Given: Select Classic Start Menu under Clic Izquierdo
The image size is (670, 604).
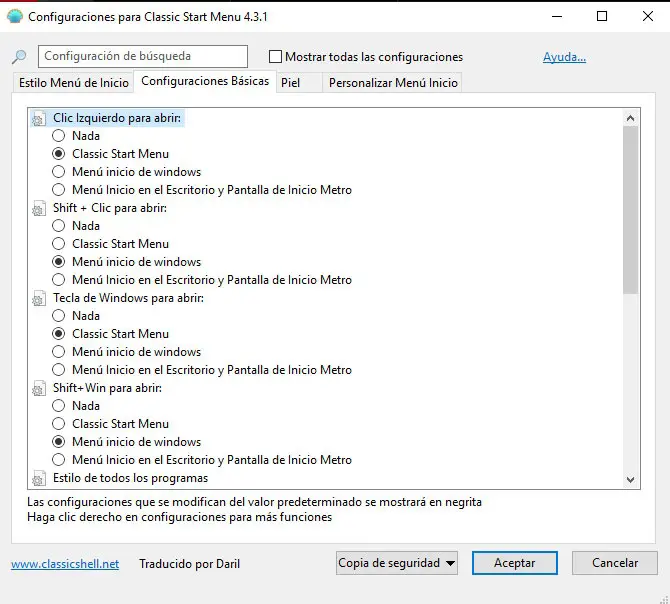Looking at the screenshot, I should (x=59, y=154).
